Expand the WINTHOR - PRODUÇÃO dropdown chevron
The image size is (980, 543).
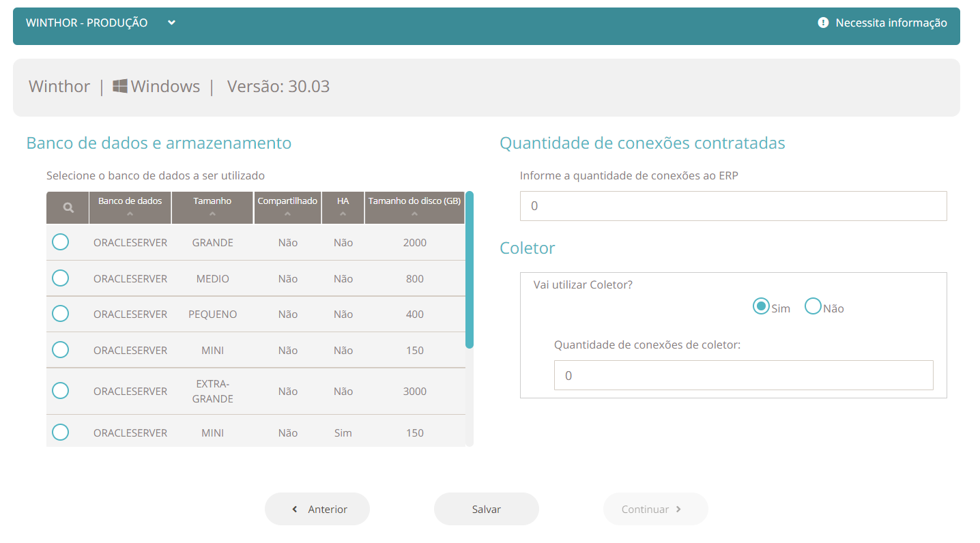point(172,23)
